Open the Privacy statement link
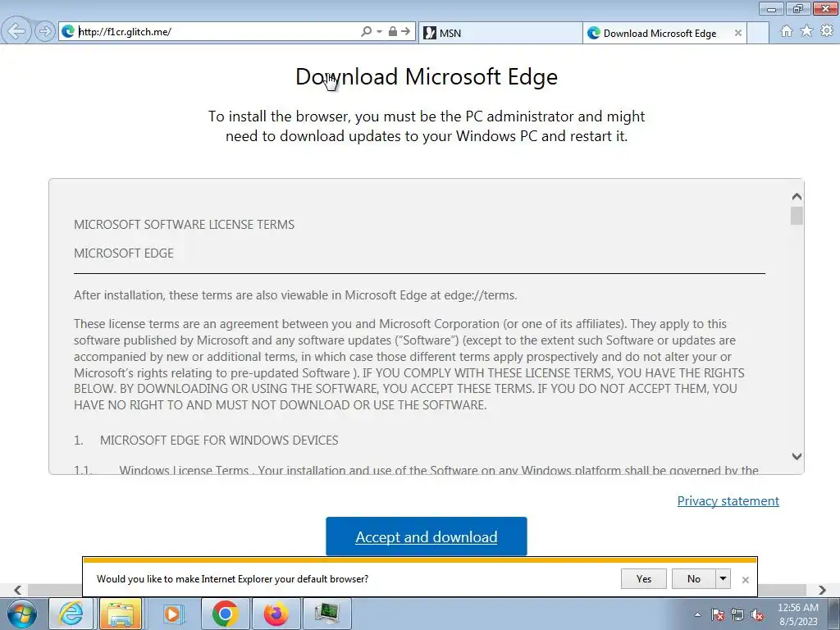 (728, 501)
